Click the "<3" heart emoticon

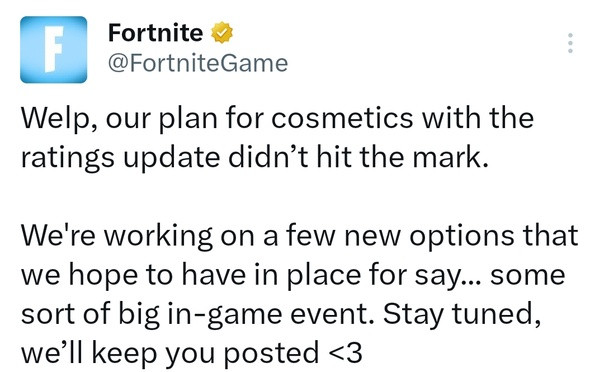click(x=346, y=354)
